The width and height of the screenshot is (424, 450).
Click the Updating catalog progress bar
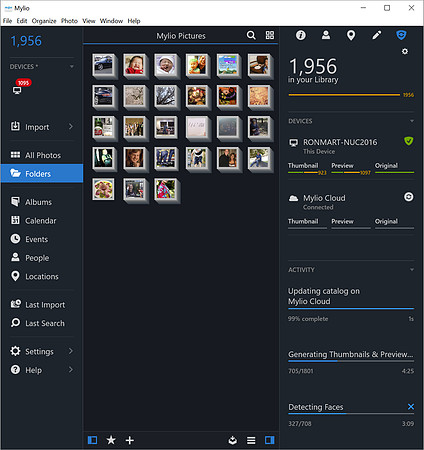(x=351, y=308)
